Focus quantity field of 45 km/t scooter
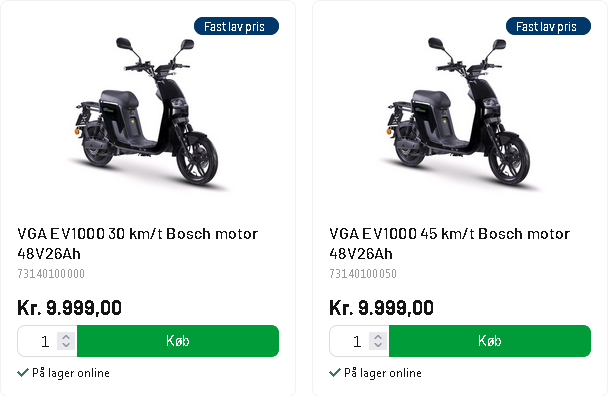 351,341
